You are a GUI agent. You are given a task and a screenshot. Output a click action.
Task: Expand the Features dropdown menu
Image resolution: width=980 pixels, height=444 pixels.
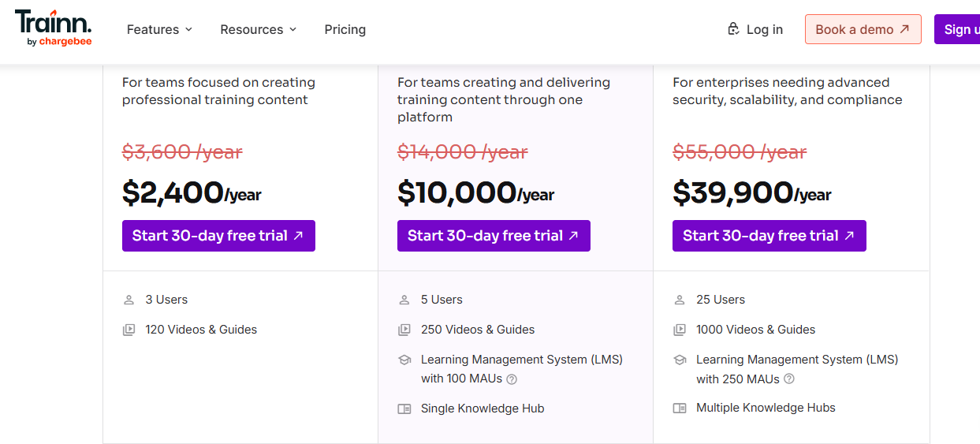click(159, 29)
